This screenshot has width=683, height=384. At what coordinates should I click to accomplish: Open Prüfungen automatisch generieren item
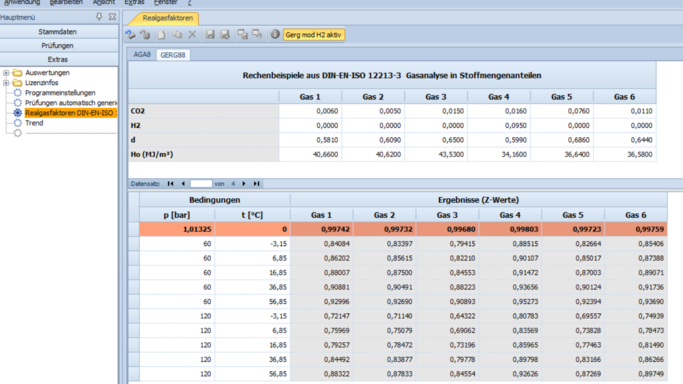click(71, 103)
